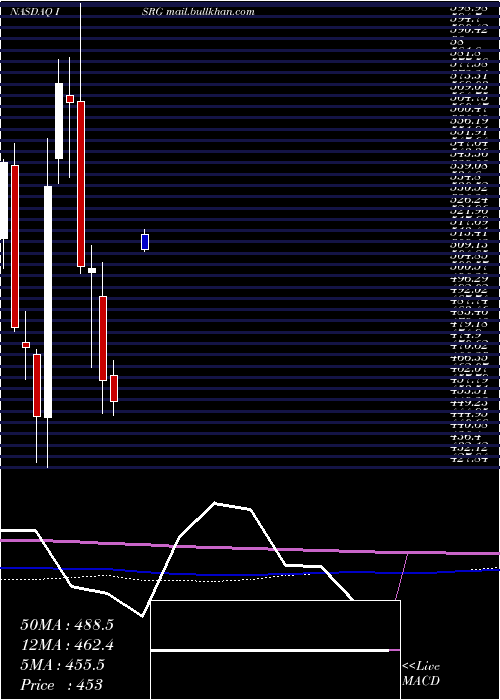Click the '470.62' price axis label

[468, 346]
